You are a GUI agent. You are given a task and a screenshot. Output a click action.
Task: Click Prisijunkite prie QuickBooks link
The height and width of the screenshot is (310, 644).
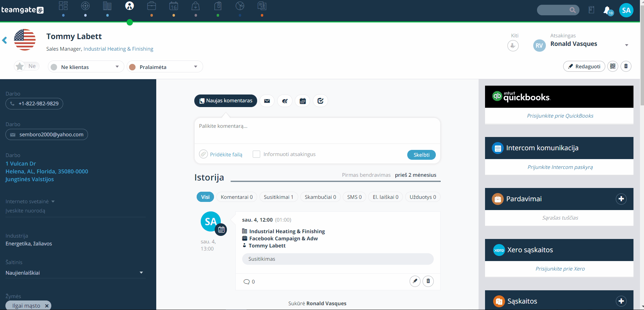[560, 116]
